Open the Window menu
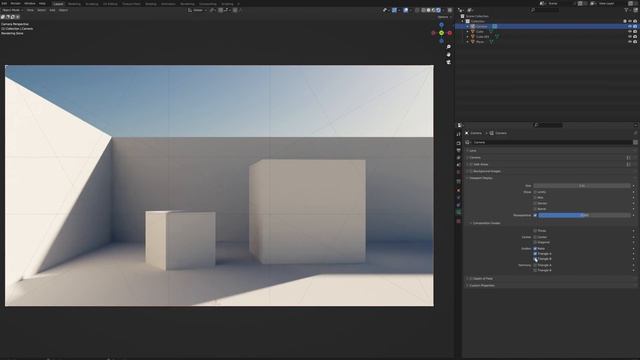640x360 pixels. (x=30, y=4)
